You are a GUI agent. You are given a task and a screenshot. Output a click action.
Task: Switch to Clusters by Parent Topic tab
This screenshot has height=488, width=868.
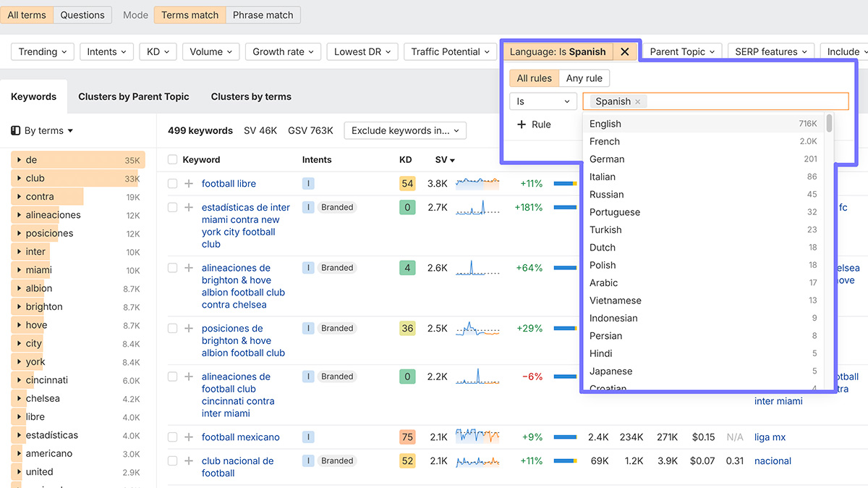[134, 96]
